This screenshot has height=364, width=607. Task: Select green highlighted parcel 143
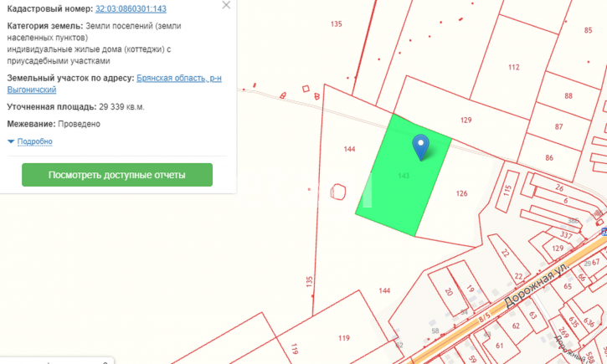404,176
